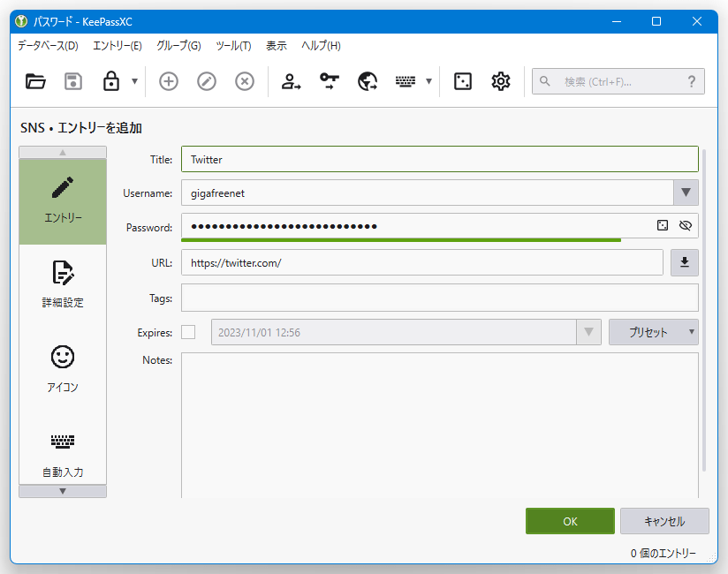
Task: Click the search help question mark
Action: (x=691, y=81)
